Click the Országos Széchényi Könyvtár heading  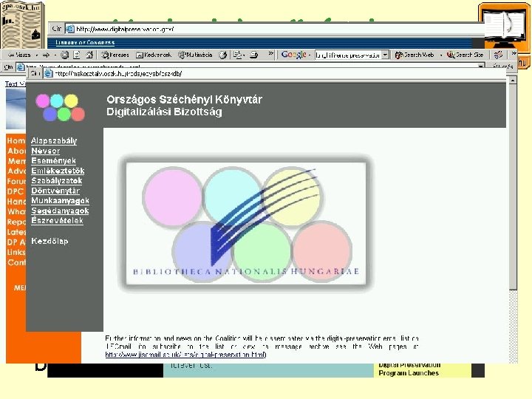click(x=184, y=100)
